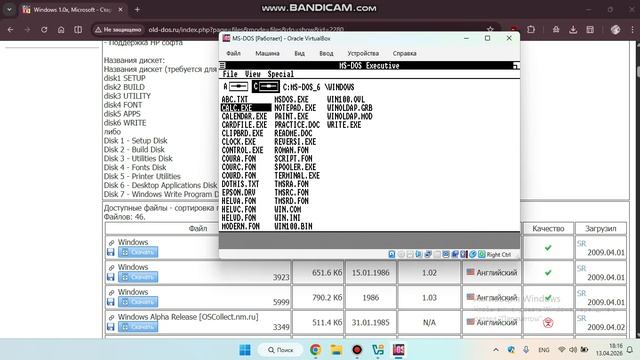Reload the old-dos.ru page
The height and width of the screenshot is (360, 640).
(44, 29)
